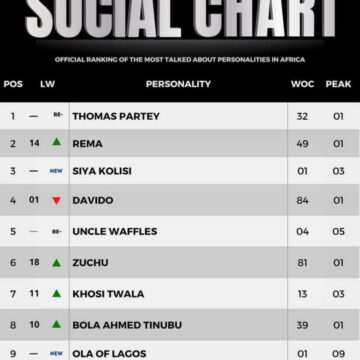This screenshot has height=360, width=360.
Task: Click the red down arrow beside Davido
Action: coord(57,201)
